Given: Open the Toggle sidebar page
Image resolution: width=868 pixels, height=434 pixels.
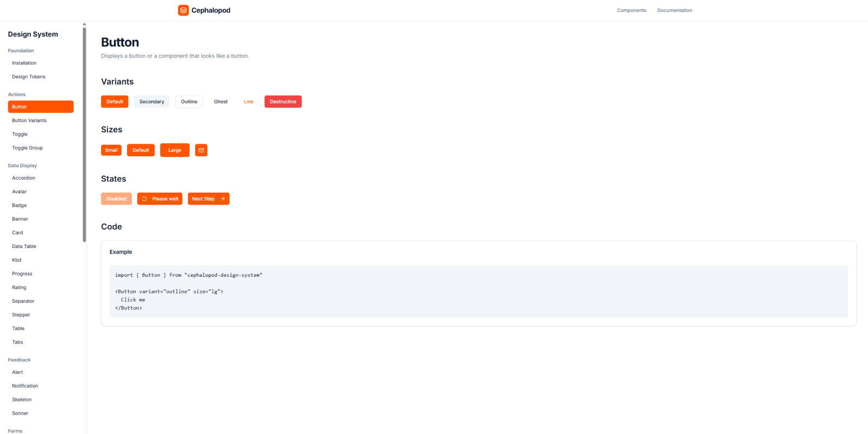Looking at the screenshot, I should pyautogui.click(x=41, y=134).
